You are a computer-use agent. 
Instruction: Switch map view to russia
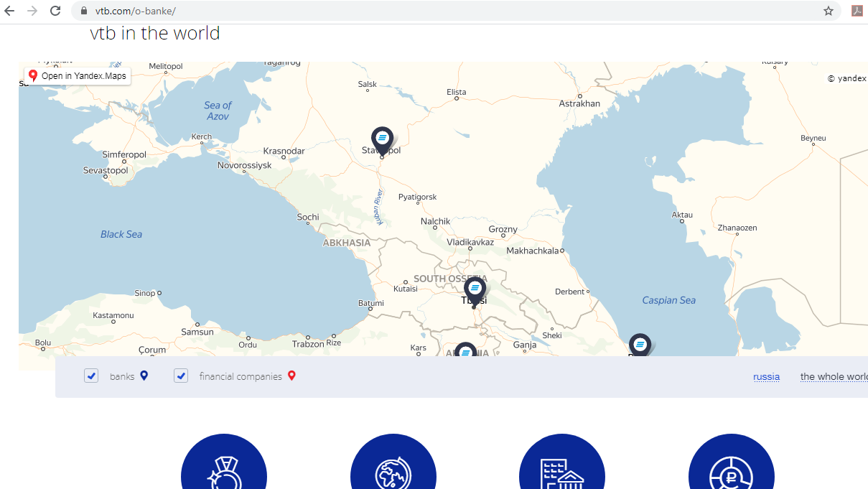pyautogui.click(x=766, y=376)
